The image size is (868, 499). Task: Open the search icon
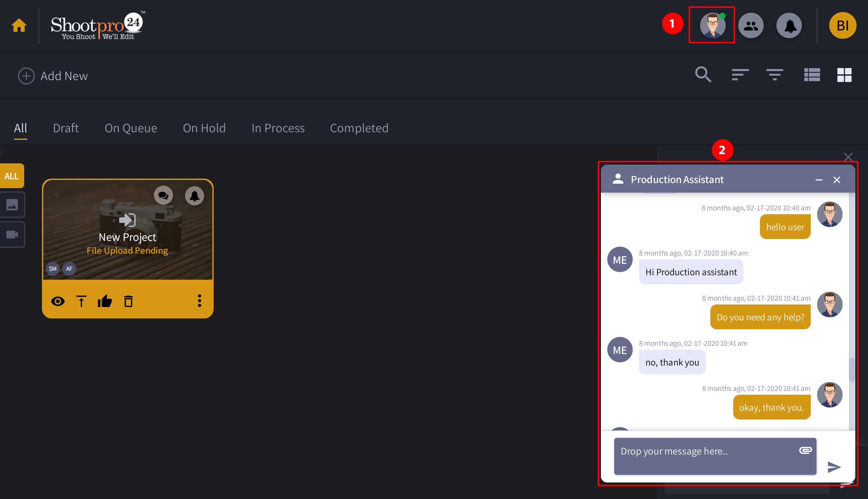coord(703,75)
